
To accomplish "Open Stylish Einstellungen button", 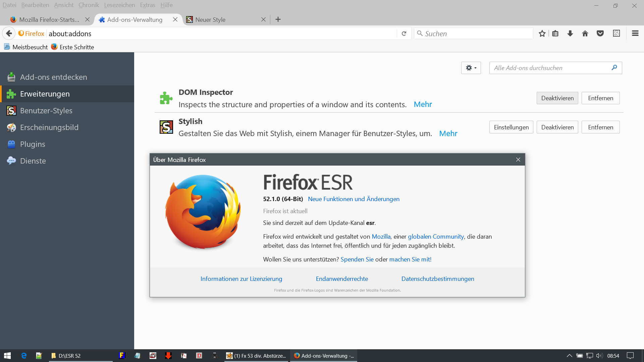I will click(511, 127).
